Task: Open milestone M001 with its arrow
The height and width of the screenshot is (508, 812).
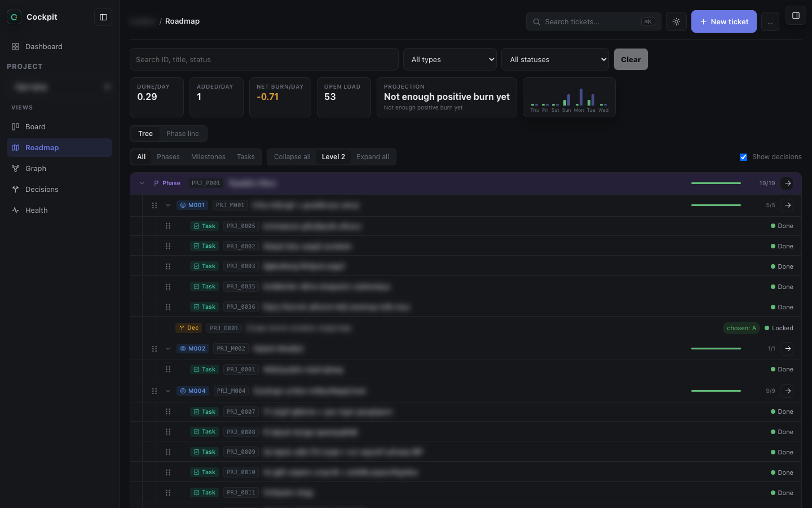Action: tap(788, 205)
